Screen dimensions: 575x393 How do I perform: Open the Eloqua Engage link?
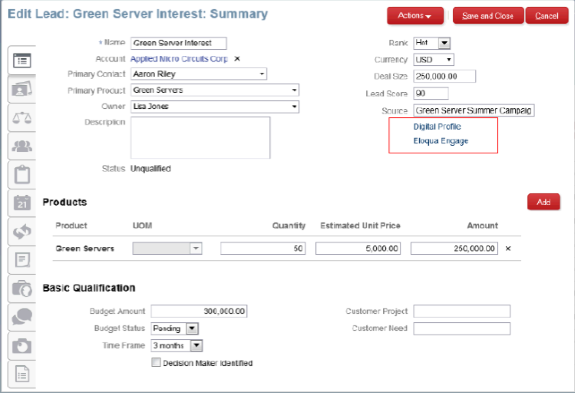(x=441, y=141)
